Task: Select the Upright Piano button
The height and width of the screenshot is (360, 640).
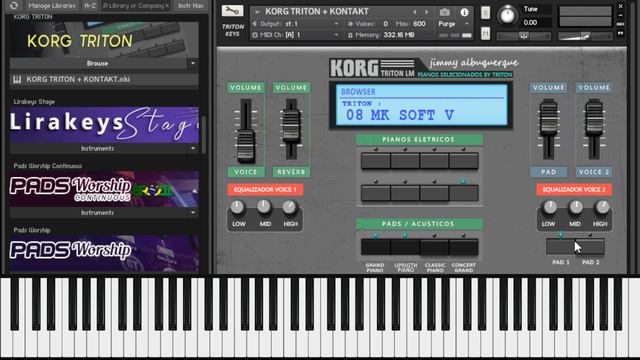Action: point(405,247)
